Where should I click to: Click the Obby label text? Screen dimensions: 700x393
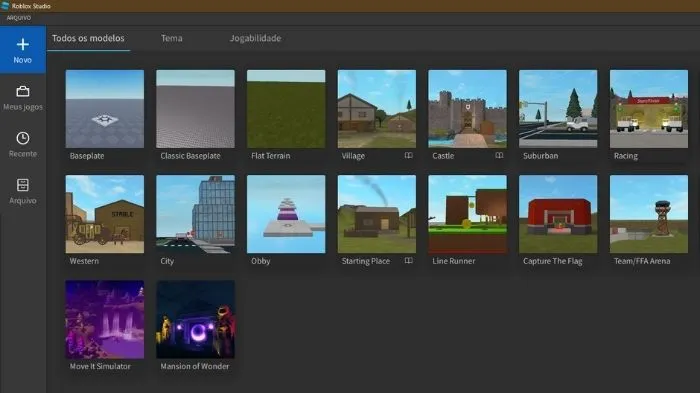pyautogui.click(x=261, y=261)
